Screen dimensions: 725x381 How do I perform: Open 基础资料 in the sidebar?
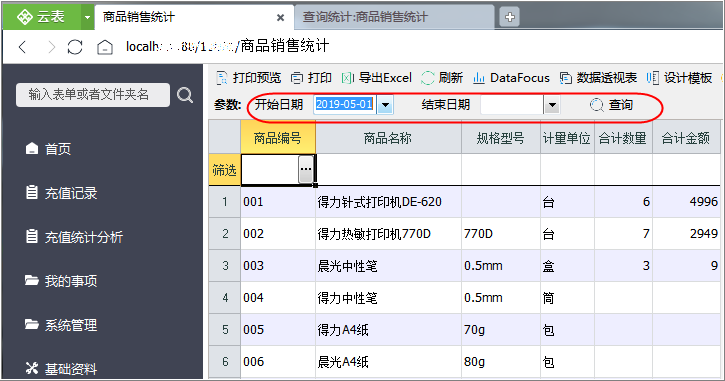tap(71, 369)
